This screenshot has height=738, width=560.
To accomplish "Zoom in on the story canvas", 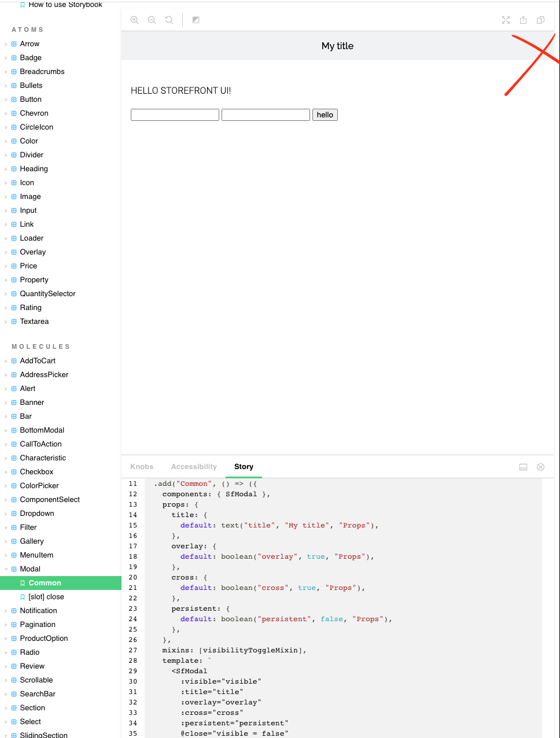I will tap(135, 20).
